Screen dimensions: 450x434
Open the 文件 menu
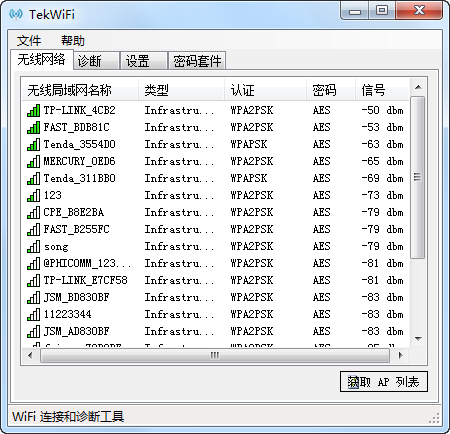(29, 41)
